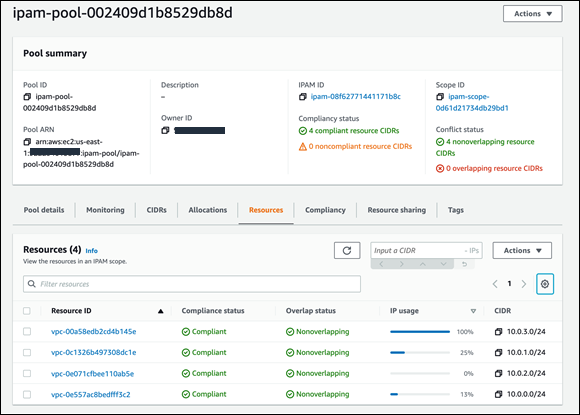Image resolution: width=580 pixels, height=415 pixels.
Task: Copy CIDR 10.0.1.0/24 with its copy icon
Action: (498, 352)
